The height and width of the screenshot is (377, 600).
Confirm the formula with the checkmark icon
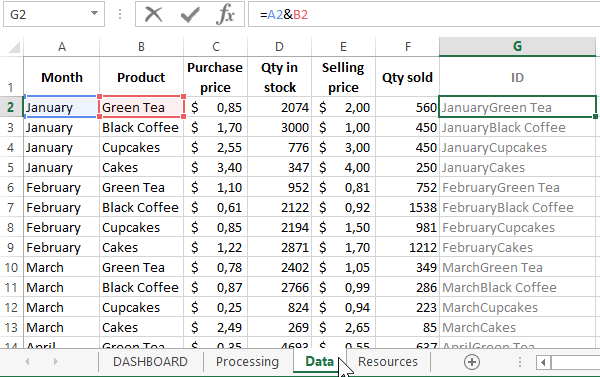(x=190, y=15)
